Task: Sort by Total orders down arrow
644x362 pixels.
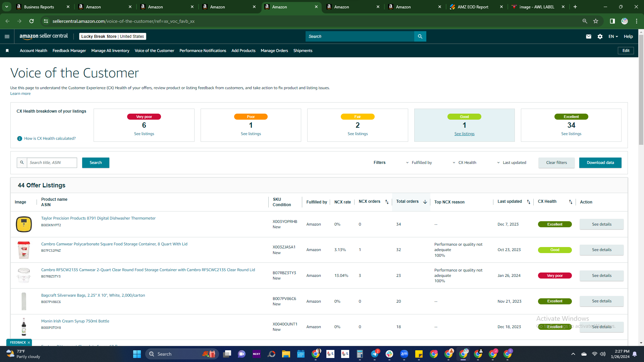Action: pyautogui.click(x=425, y=202)
